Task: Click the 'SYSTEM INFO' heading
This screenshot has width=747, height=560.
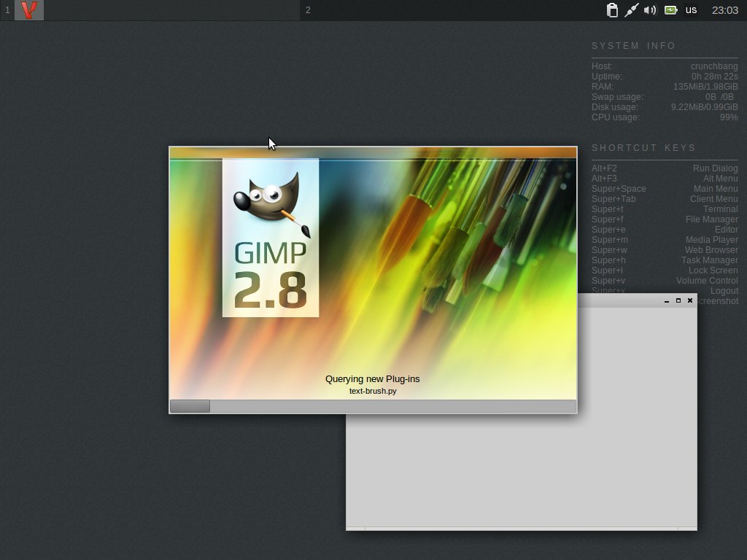Action: click(634, 46)
